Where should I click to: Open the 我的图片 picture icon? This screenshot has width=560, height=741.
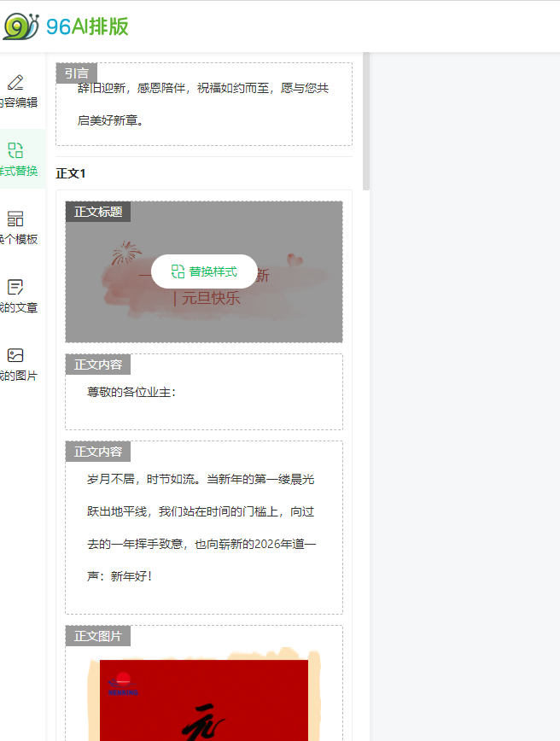15,356
